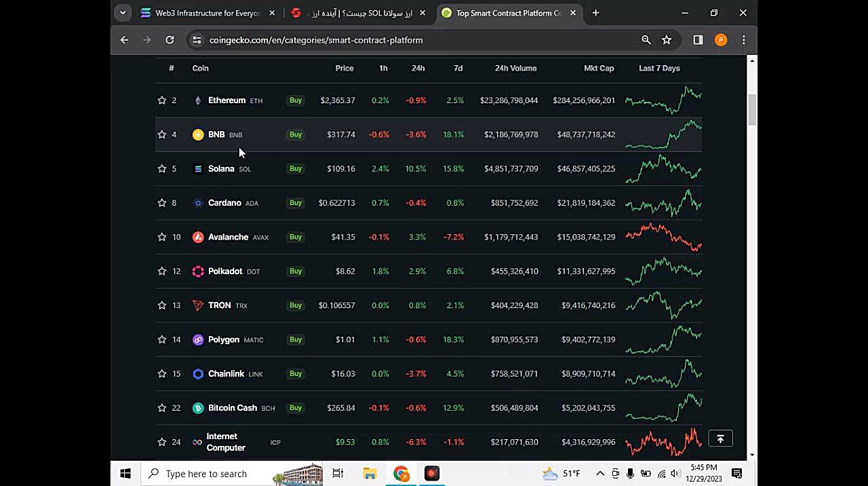The height and width of the screenshot is (486, 868).
Task: Close the Solana SOL article tab
Action: [x=423, y=13]
